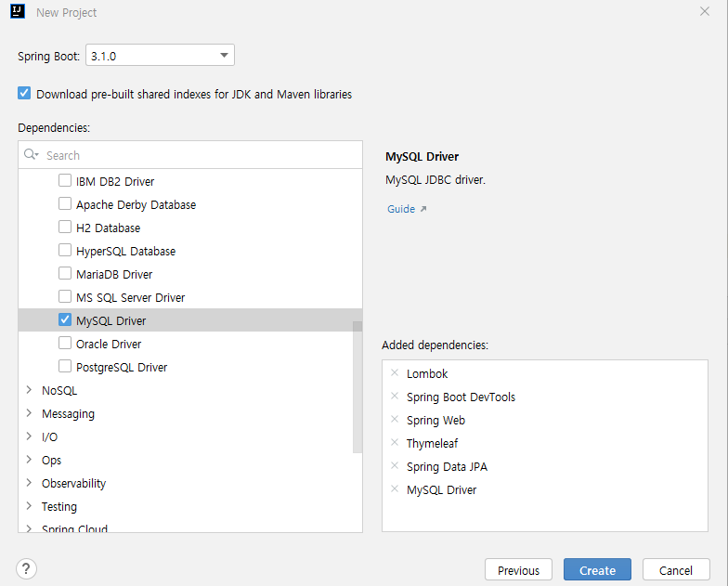
Task: Enable Apache Derby Database dependency
Action: [x=65, y=203]
